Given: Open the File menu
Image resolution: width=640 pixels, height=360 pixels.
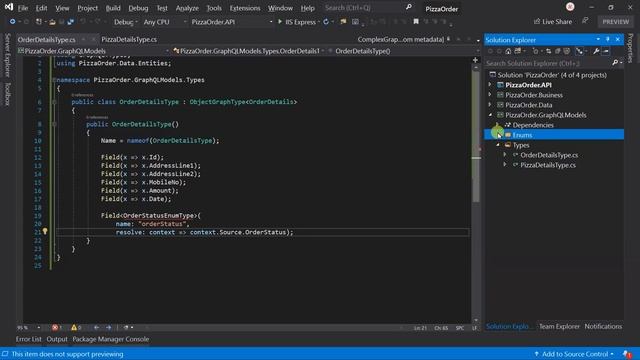Looking at the screenshot, I should point(23,8).
